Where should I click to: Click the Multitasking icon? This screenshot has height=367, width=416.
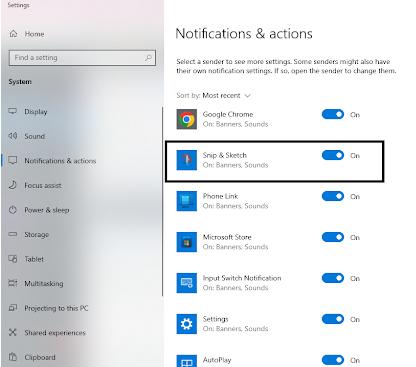13,283
